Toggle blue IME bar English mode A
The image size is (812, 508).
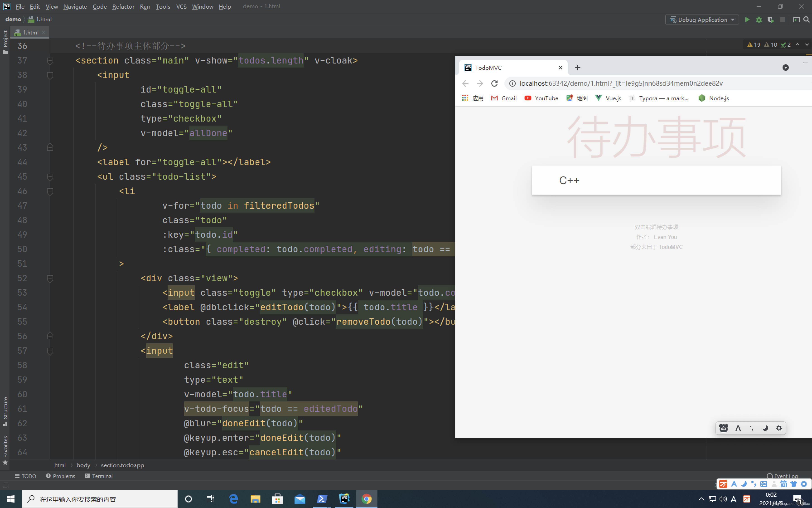click(734, 484)
